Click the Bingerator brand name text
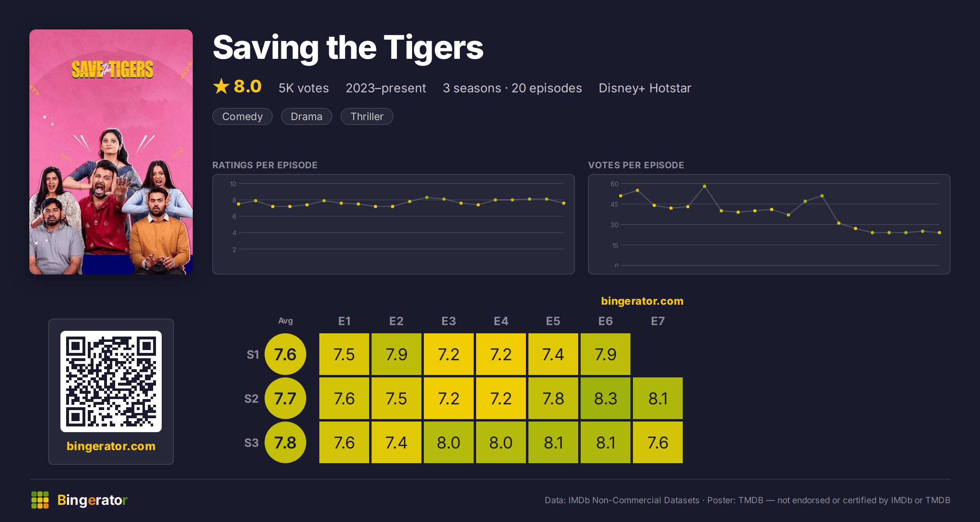The width and height of the screenshot is (980, 522). point(92,500)
